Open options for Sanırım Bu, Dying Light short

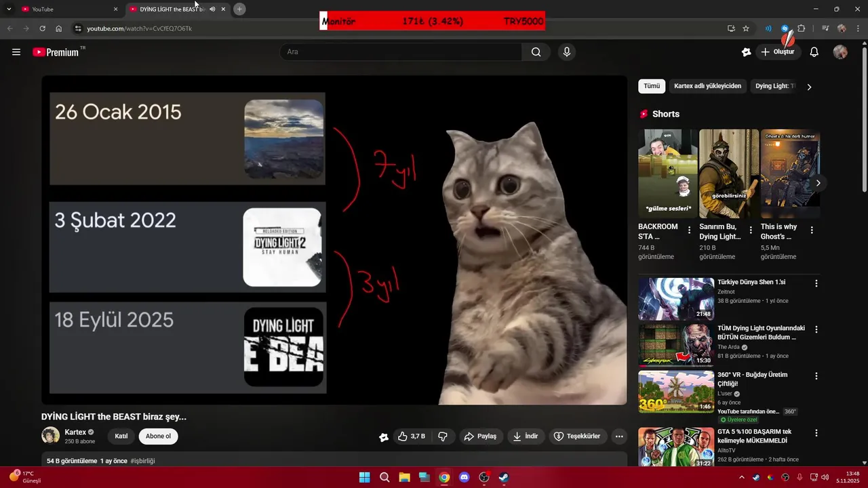tap(750, 230)
